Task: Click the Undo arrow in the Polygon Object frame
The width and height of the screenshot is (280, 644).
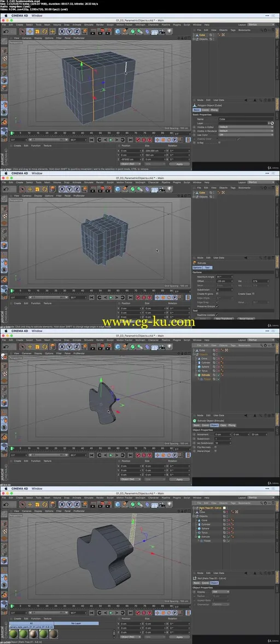Action: 5,31
